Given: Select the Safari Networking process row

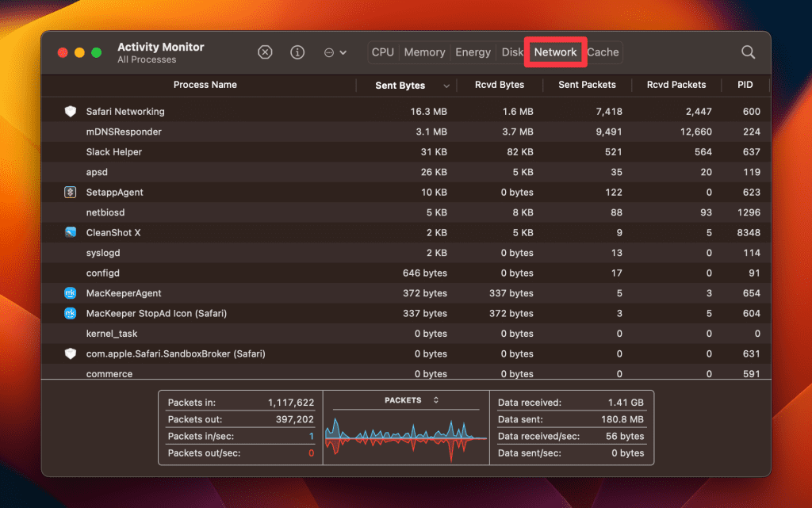Looking at the screenshot, I should tap(406, 111).
